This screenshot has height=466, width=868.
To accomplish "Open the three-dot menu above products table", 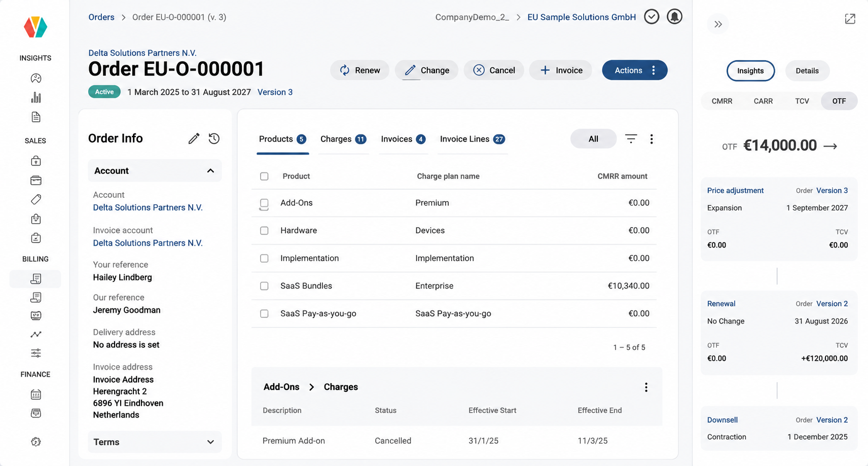I will [x=652, y=139].
